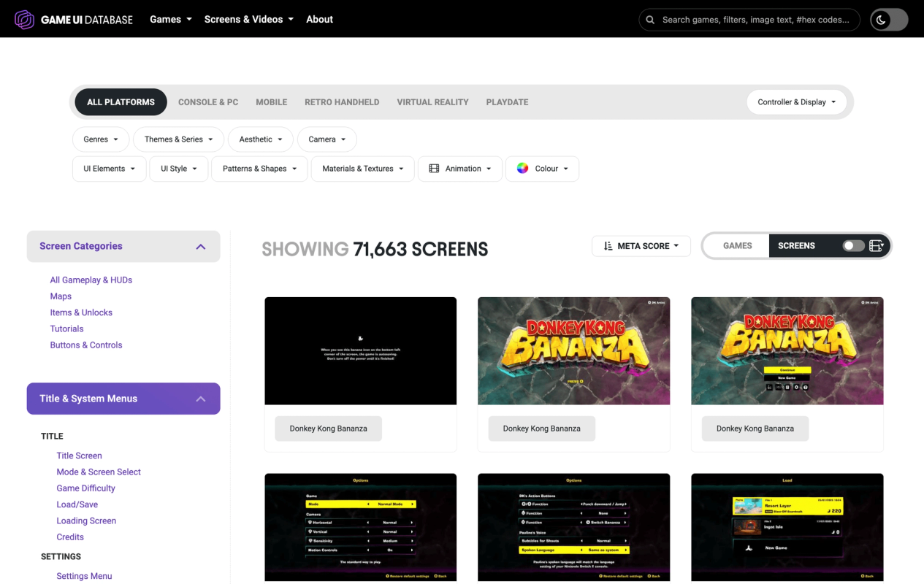Click the search games input field

click(x=749, y=20)
